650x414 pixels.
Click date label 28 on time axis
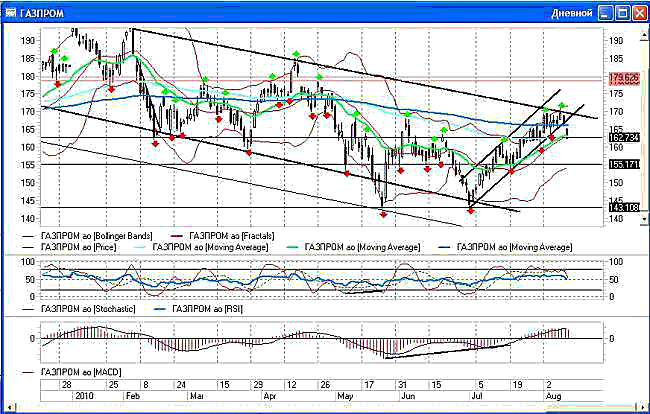[x=67, y=385]
